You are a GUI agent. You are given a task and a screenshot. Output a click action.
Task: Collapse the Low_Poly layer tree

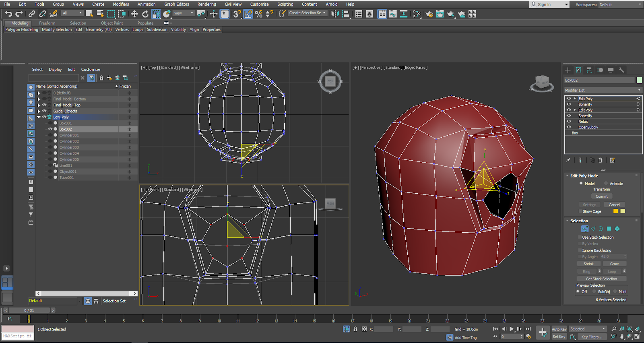[x=39, y=117]
